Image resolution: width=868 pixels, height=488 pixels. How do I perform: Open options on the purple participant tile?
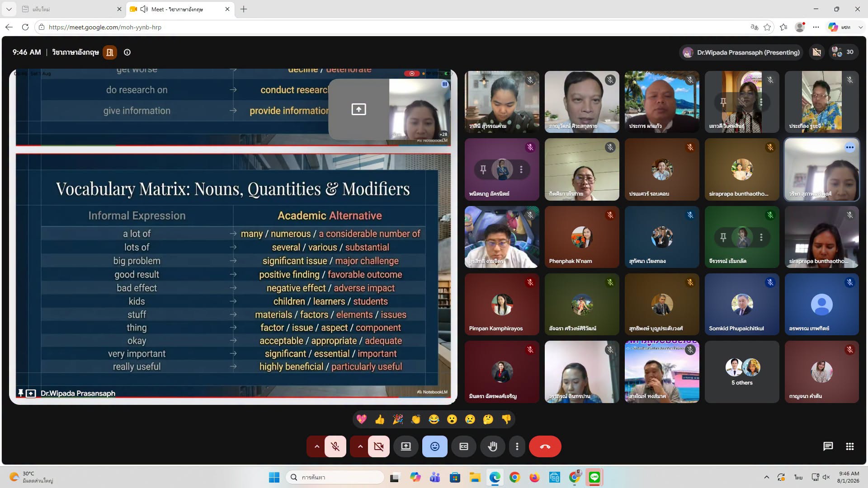coord(521,169)
